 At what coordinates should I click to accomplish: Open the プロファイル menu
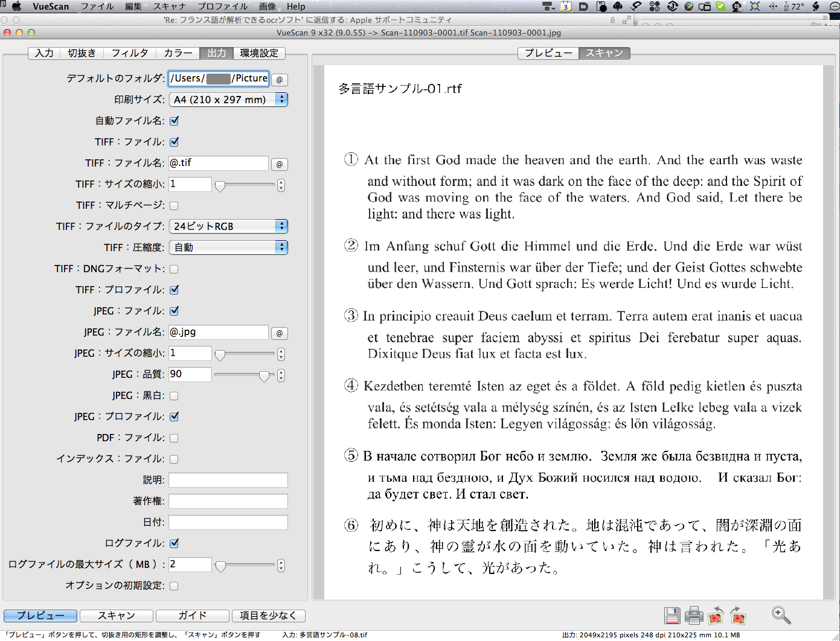(222, 6)
